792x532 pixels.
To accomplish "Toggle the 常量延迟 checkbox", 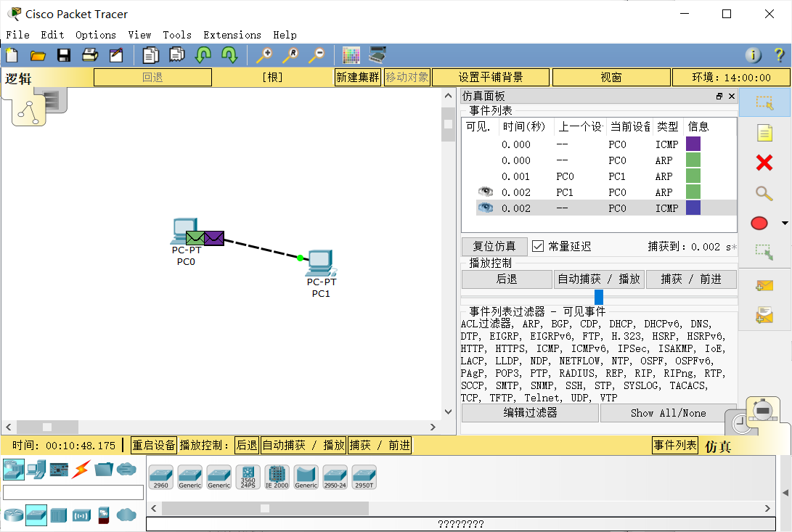I will coord(538,246).
